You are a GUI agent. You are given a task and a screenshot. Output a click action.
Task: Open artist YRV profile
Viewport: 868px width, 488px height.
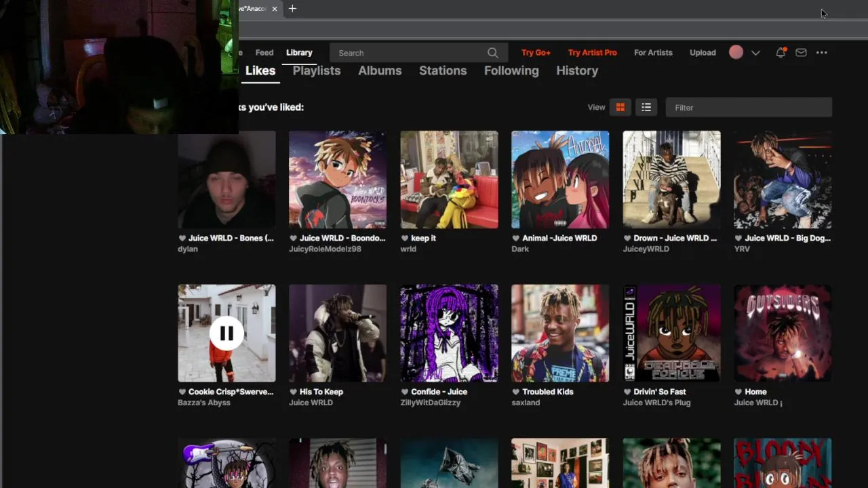742,249
